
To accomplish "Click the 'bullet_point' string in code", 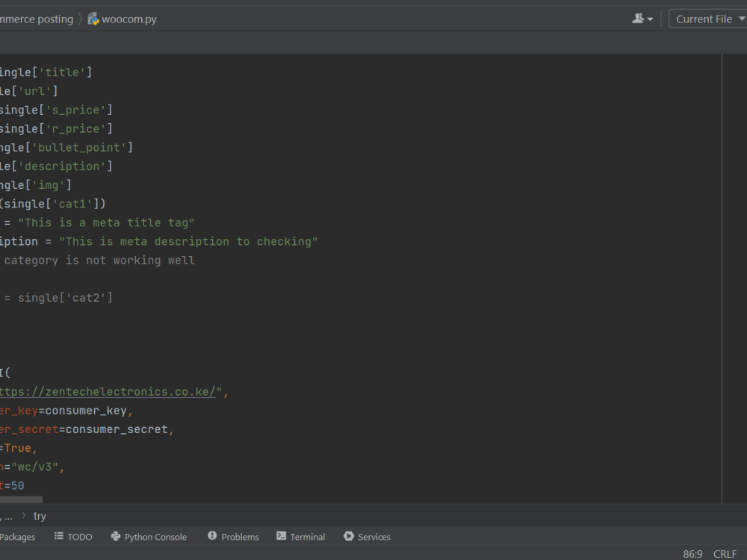I will click(78, 148).
